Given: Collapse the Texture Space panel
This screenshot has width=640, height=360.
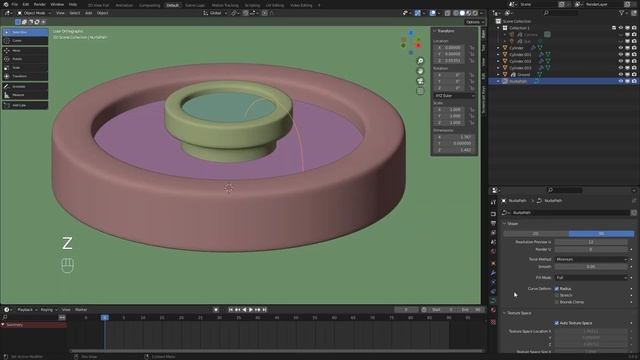Looking at the screenshot, I should coord(517,313).
